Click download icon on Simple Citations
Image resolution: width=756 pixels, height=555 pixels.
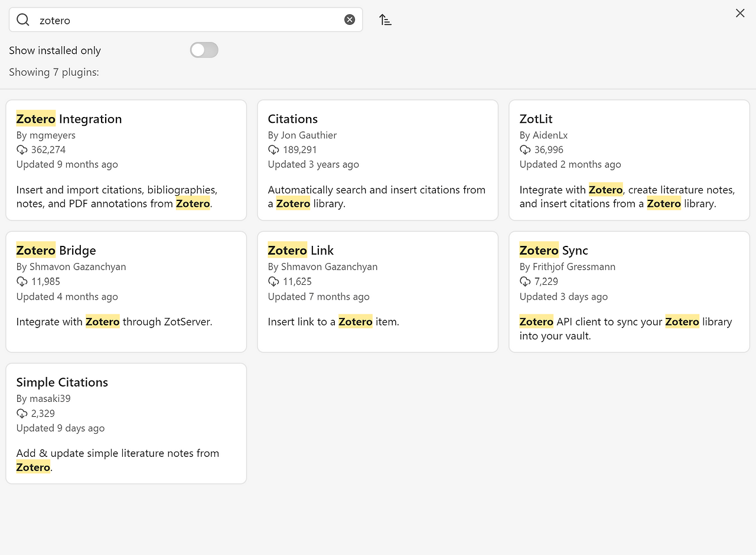pos(22,414)
